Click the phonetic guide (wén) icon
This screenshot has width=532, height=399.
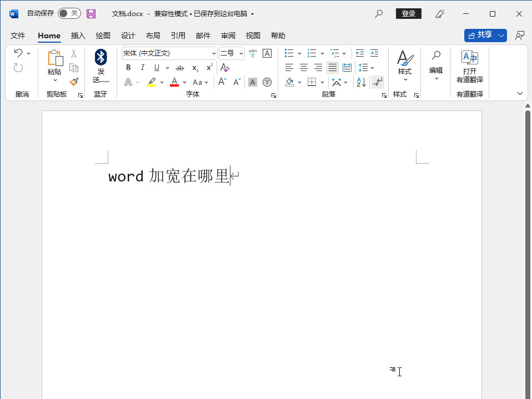[x=253, y=53]
